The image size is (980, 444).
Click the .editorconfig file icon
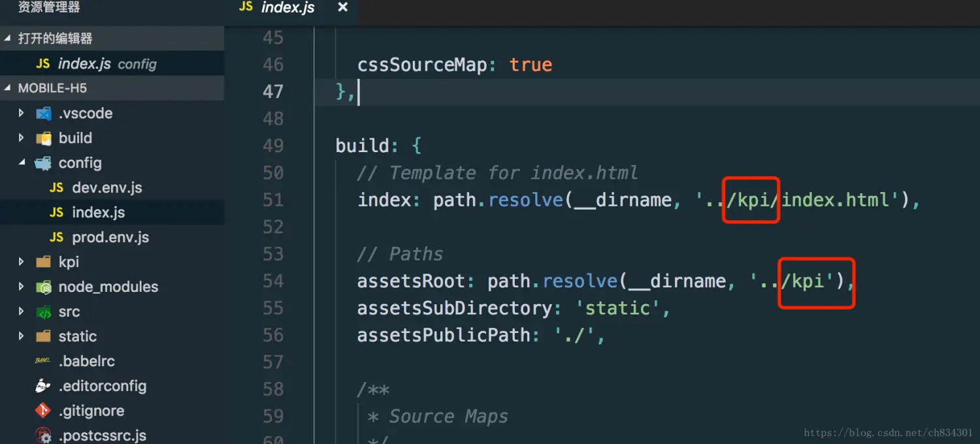click(43, 386)
